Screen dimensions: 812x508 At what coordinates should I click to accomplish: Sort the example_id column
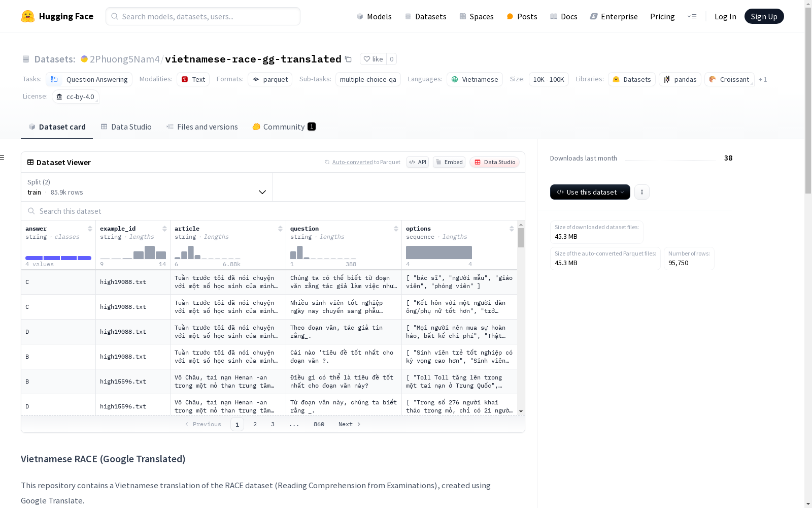pyautogui.click(x=164, y=229)
